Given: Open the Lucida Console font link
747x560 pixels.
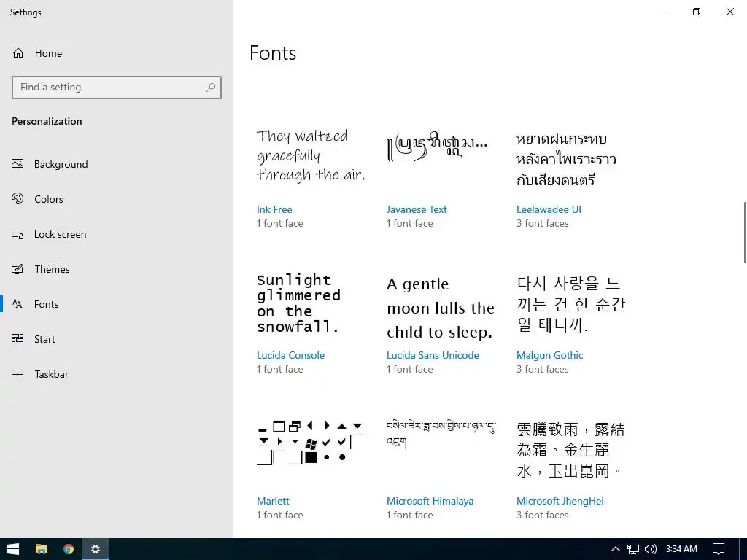Looking at the screenshot, I should point(290,355).
